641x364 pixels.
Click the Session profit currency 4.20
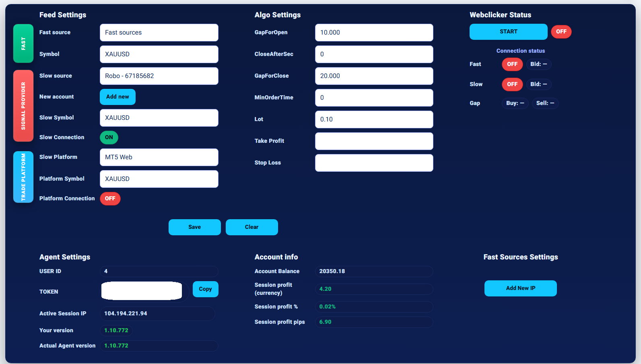374,289
